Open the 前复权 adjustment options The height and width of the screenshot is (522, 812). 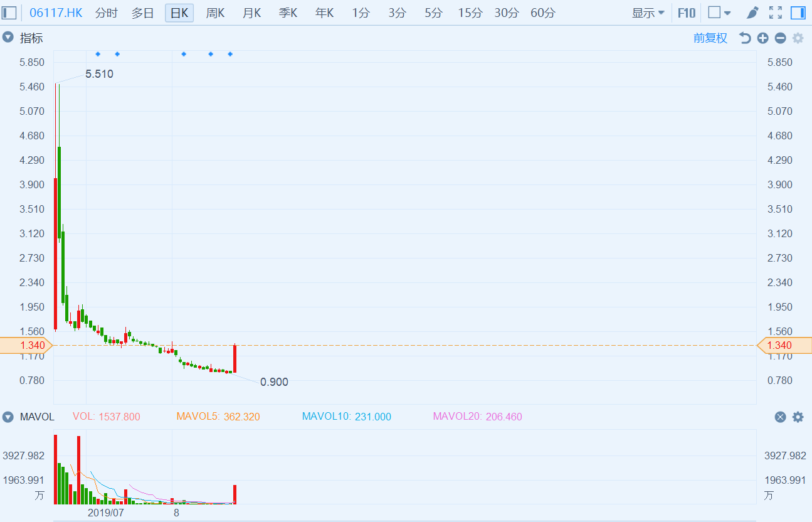click(710, 38)
